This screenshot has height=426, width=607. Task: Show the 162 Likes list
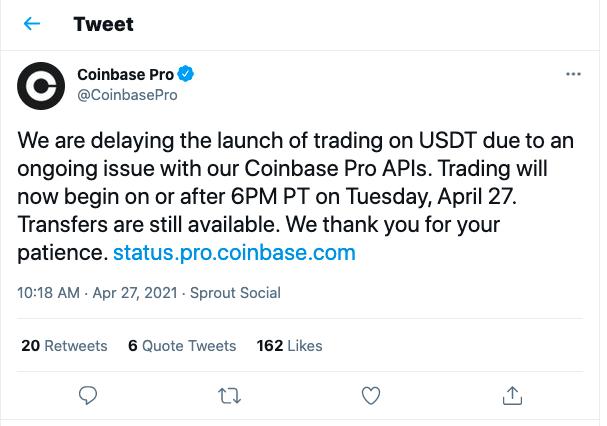[289, 346]
